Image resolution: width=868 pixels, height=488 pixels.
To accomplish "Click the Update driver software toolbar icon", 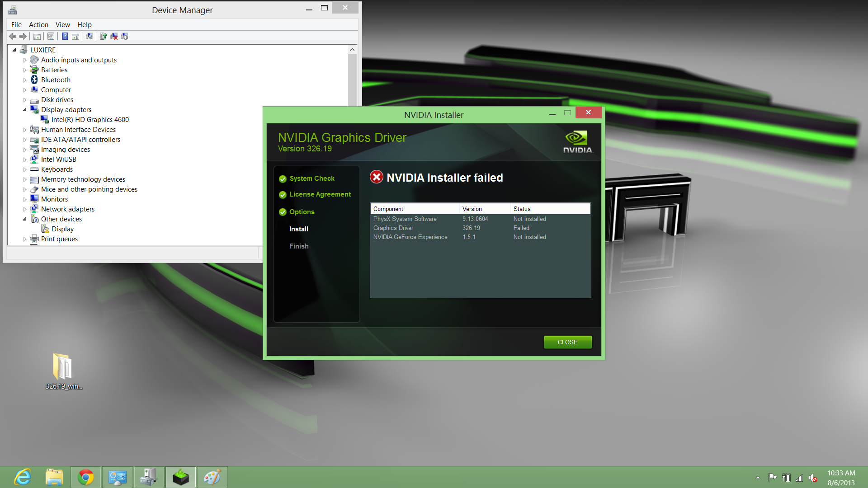I will coord(103,37).
